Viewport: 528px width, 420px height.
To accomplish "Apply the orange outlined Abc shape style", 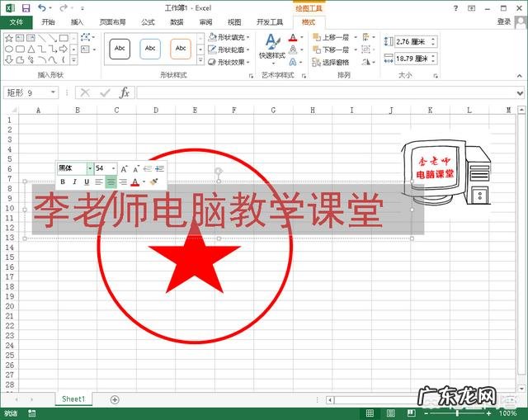I will coord(181,49).
